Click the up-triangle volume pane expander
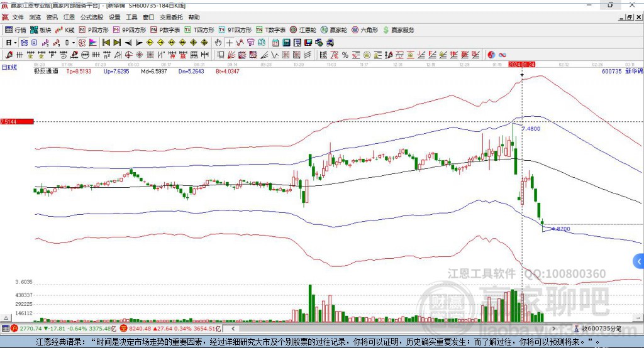 point(6,318)
